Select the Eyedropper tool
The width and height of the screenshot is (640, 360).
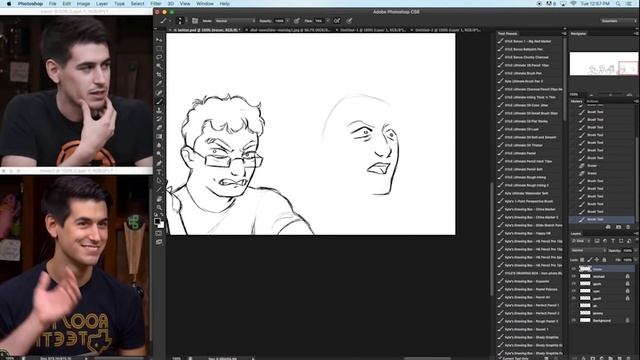[159, 84]
